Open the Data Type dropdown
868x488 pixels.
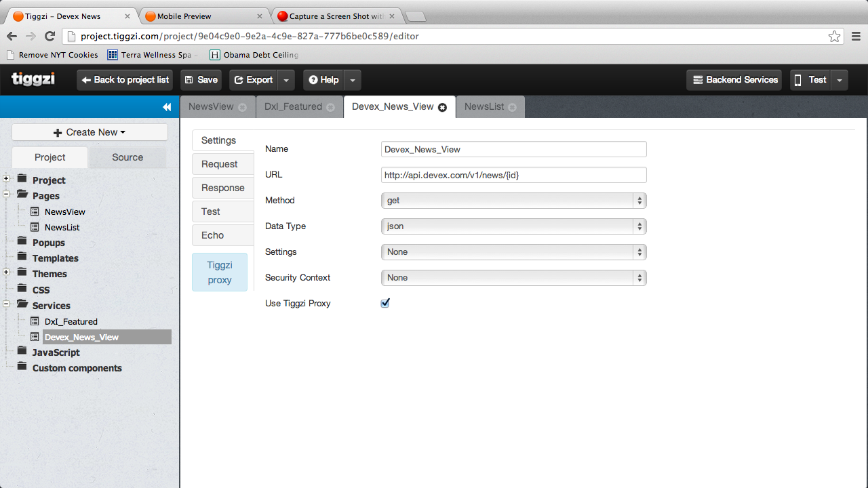click(513, 226)
